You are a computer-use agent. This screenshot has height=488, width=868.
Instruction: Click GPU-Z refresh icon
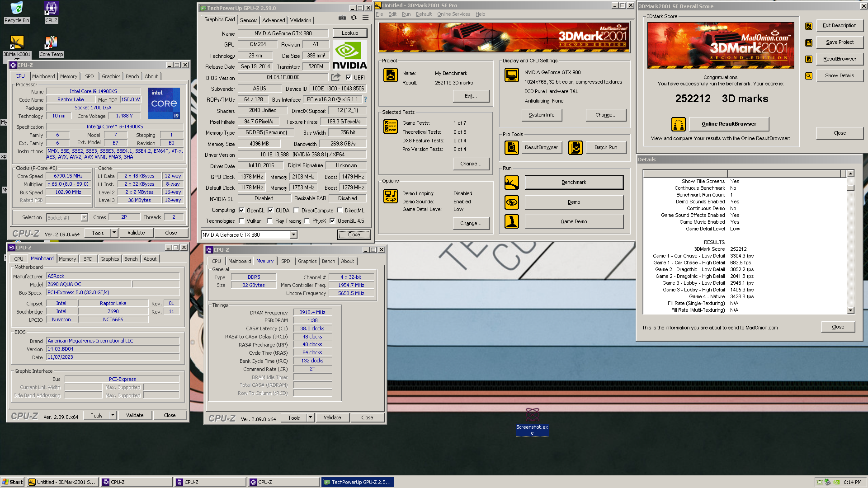tap(354, 18)
